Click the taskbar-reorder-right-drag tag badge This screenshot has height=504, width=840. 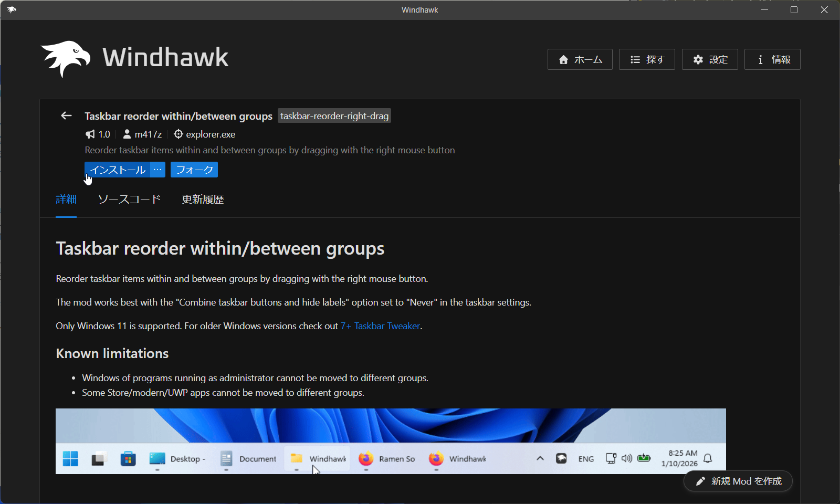point(334,115)
